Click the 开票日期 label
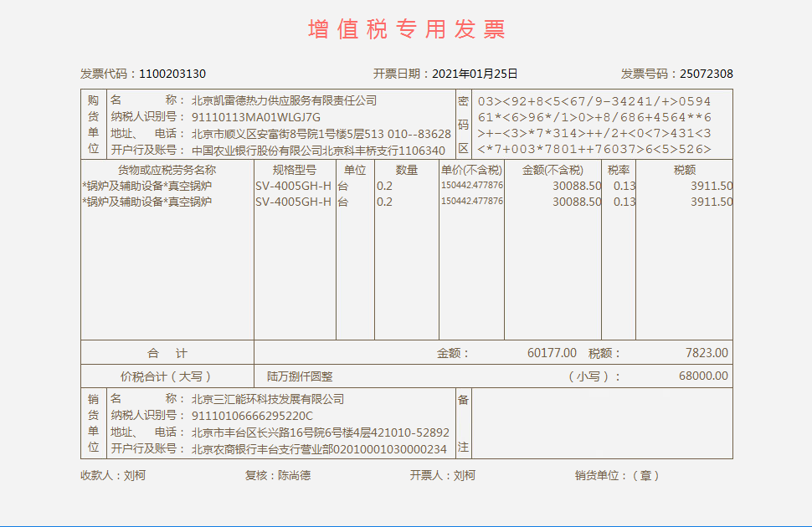 [x=397, y=74]
